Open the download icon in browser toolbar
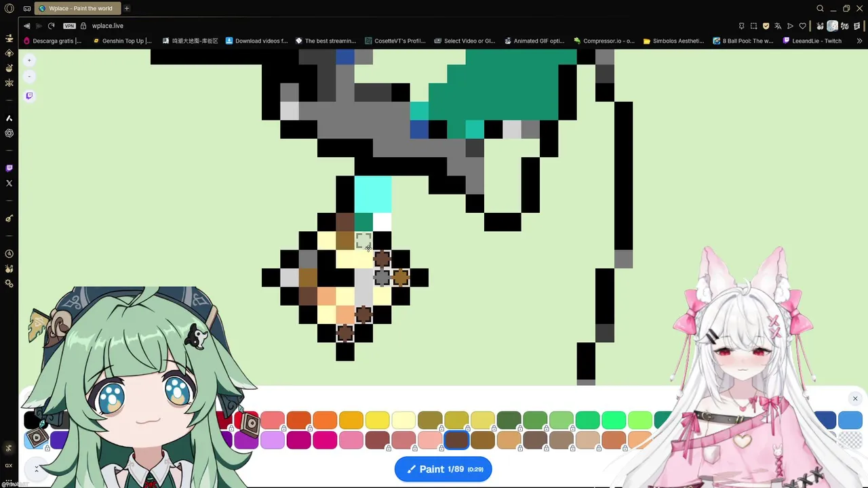The height and width of the screenshot is (488, 868). point(844,26)
